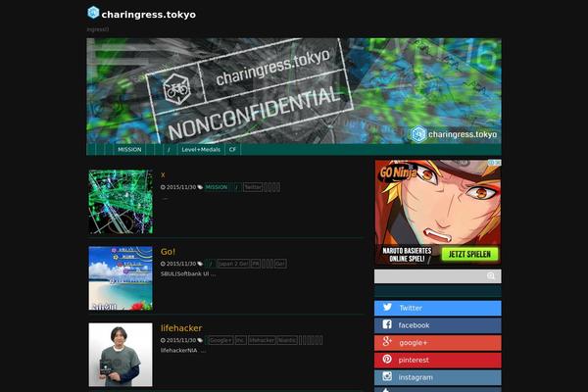Viewport: 588px width, 392px height.
Task: Open the facebook social button
Action: tap(438, 325)
